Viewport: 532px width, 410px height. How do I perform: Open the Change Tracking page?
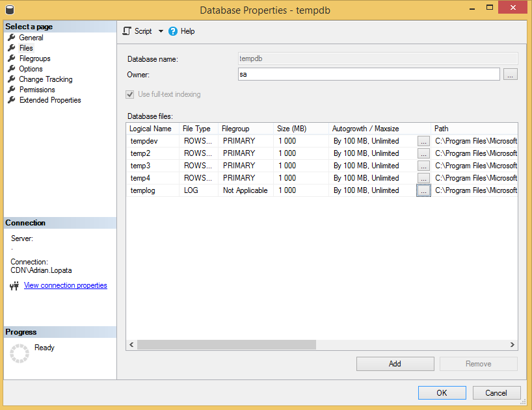point(46,79)
